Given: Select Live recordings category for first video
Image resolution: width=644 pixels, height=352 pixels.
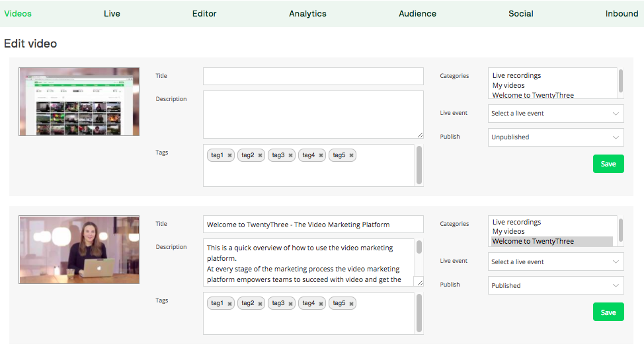Looking at the screenshot, I should point(516,75).
